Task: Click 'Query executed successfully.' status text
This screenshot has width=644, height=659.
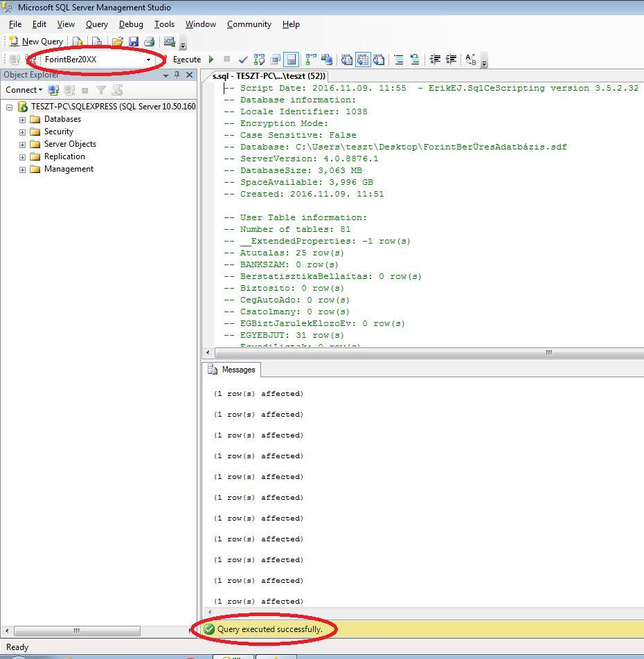Action: coord(269,629)
